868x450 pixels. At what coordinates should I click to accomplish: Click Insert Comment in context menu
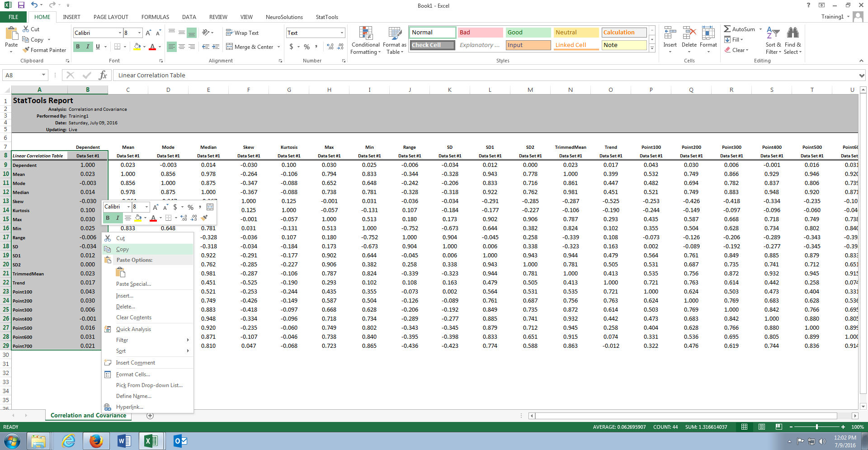point(148,363)
